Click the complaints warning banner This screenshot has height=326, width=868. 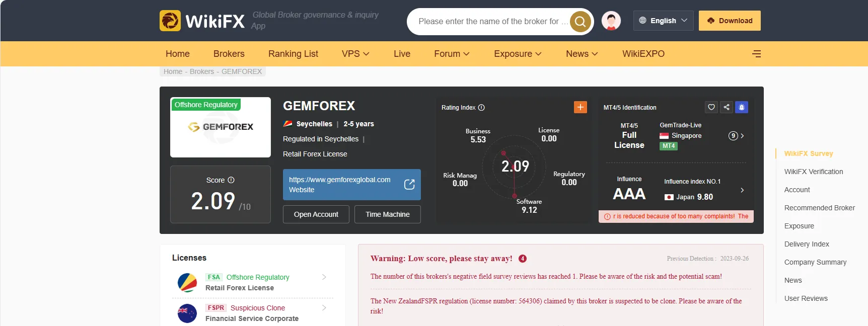click(676, 216)
